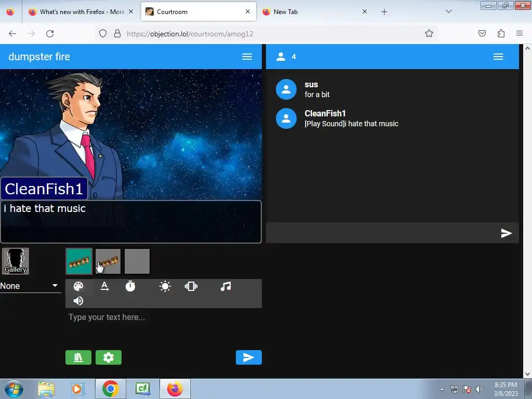532x399 pixels.
Task: Reload the current page
Action: coord(50,34)
